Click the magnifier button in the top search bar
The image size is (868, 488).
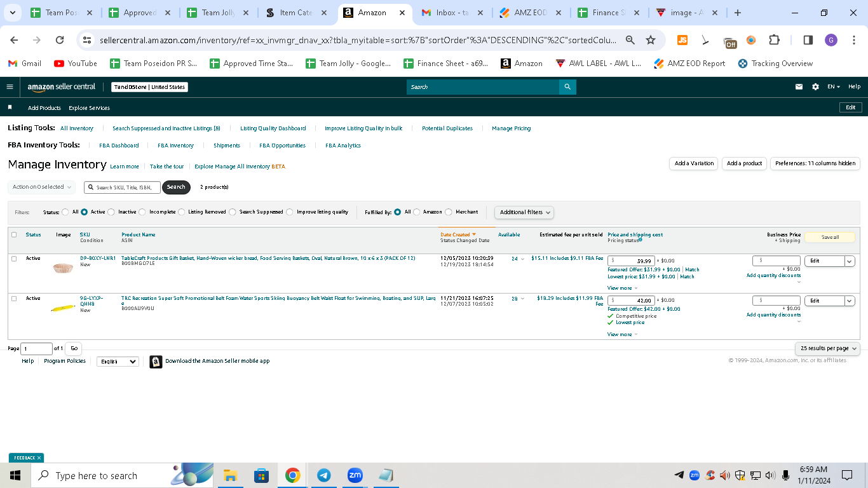567,87
